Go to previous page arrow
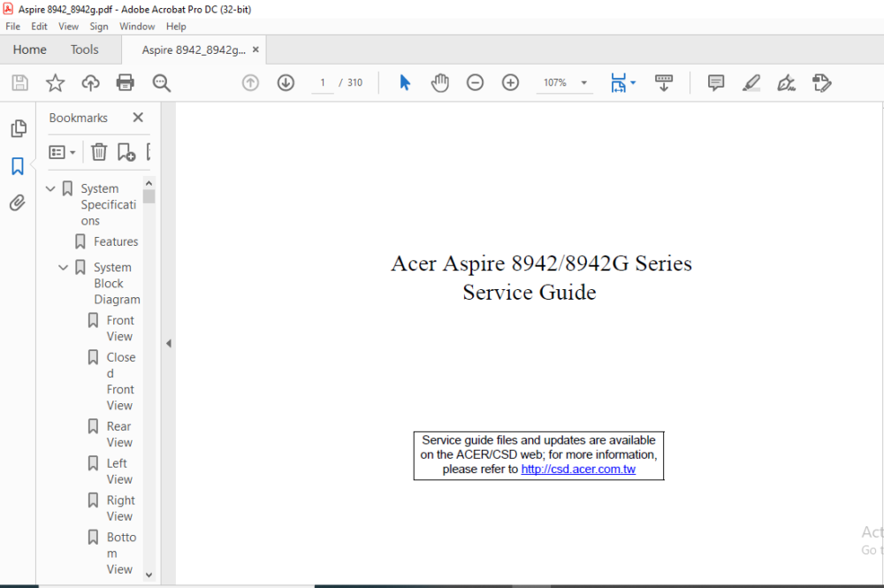 250,83
